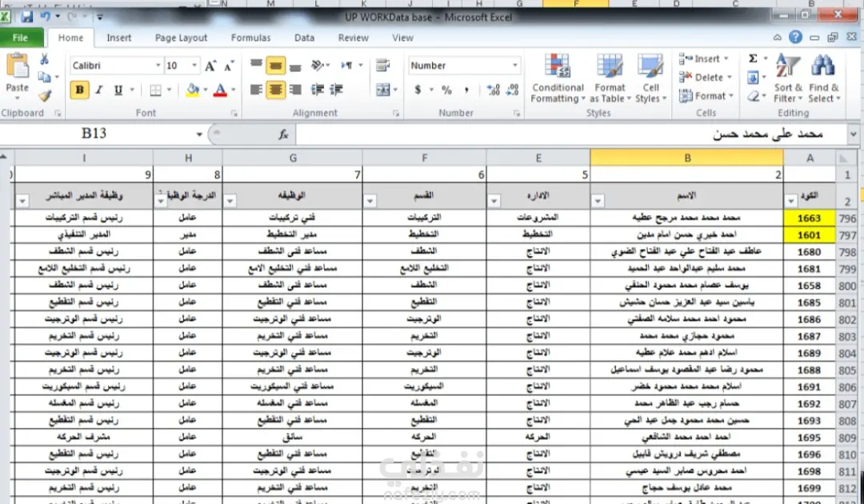Open Microsoft Excel Help question mark

(x=795, y=37)
